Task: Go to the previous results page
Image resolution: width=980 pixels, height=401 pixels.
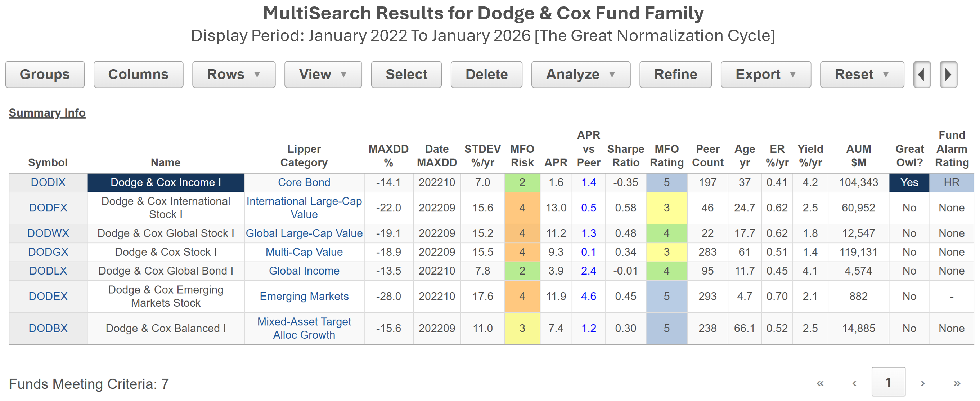Action: point(854,383)
